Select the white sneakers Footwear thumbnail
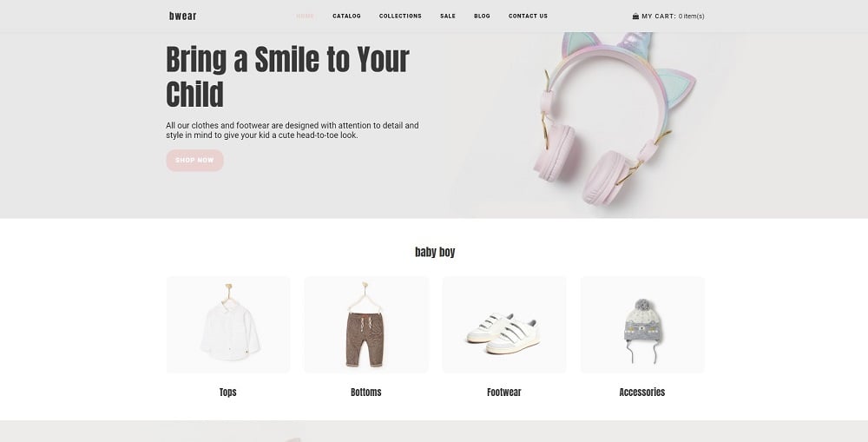868x442 pixels. pos(504,325)
